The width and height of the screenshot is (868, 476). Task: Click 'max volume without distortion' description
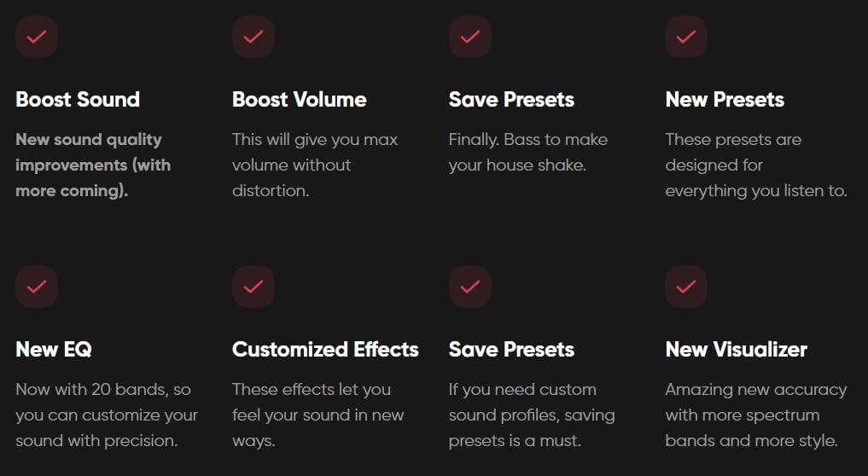point(315,165)
